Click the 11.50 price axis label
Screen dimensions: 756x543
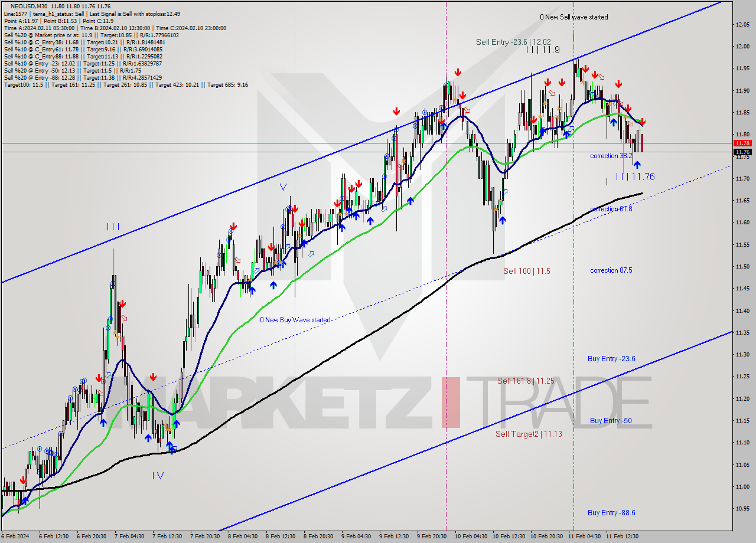tap(742, 267)
